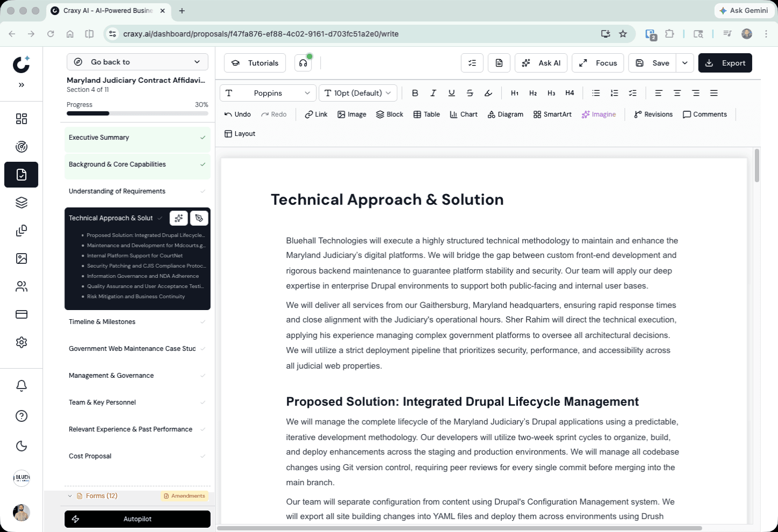Toggle the Background & Core Capabilities checkmark
The width and height of the screenshot is (778, 532).
[203, 164]
